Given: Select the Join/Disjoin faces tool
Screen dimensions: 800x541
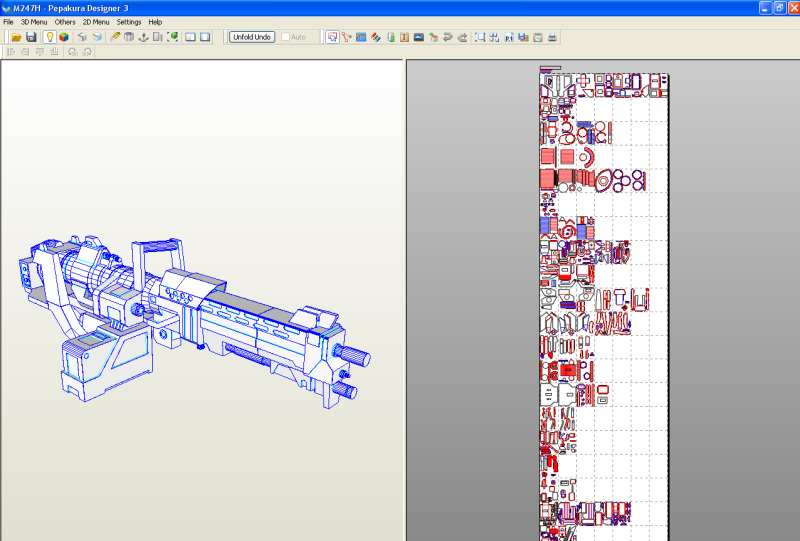Looking at the screenshot, I should tap(347, 37).
